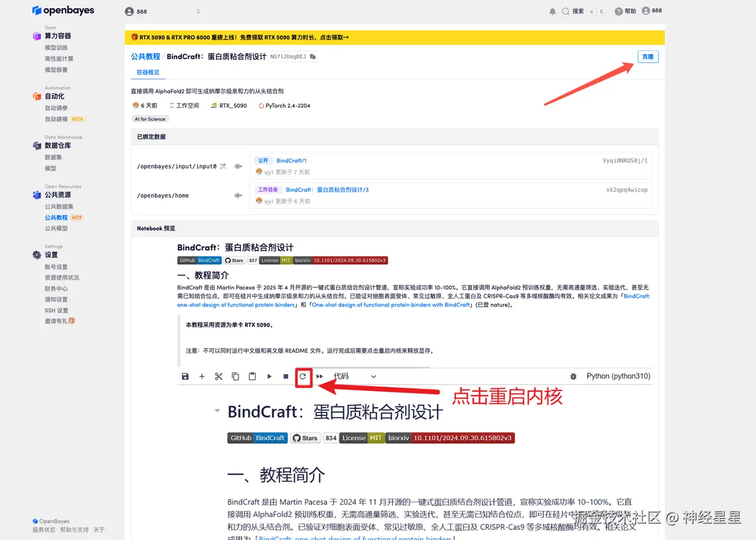Collapse the BindCraft heading triangle

coord(217,410)
